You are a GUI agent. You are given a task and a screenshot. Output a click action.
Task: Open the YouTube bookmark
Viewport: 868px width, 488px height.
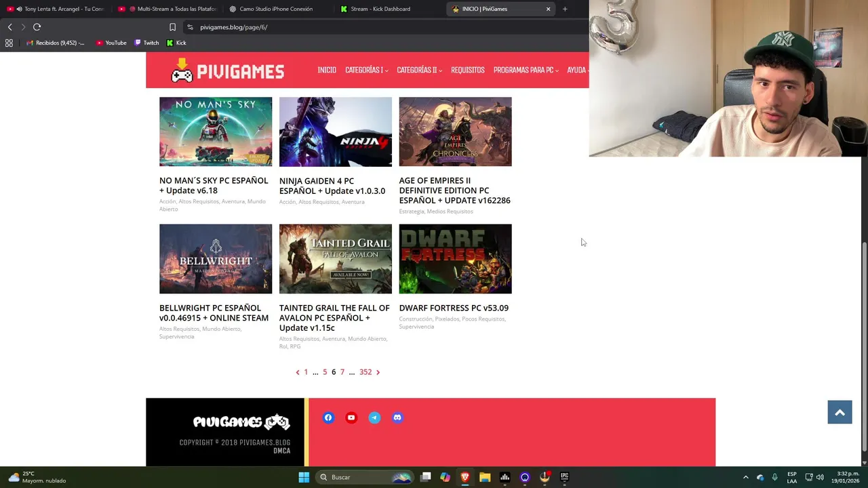point(111,43)
